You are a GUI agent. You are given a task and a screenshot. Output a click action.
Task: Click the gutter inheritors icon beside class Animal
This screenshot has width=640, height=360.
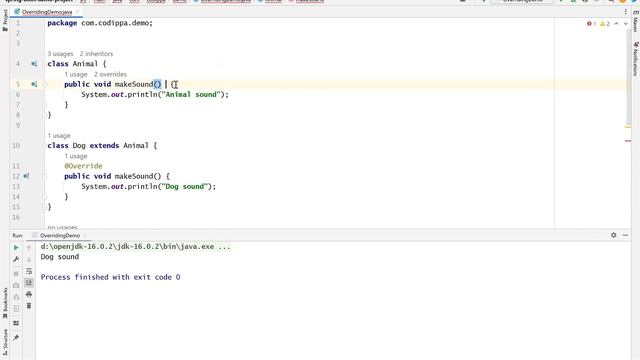click(x=34, y=64)
